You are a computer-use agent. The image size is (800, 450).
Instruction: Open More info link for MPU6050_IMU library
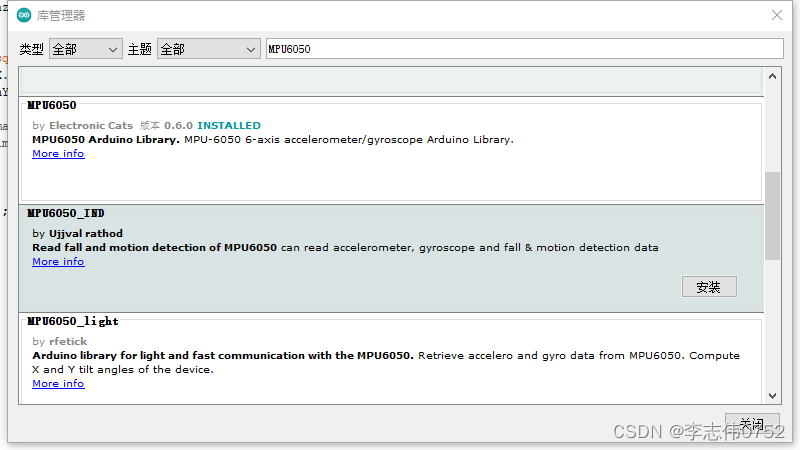(x=58, y=262)
